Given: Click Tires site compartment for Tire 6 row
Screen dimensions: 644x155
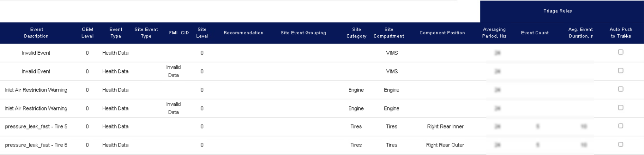Looking at the screenshot, I should pos(391,145).
